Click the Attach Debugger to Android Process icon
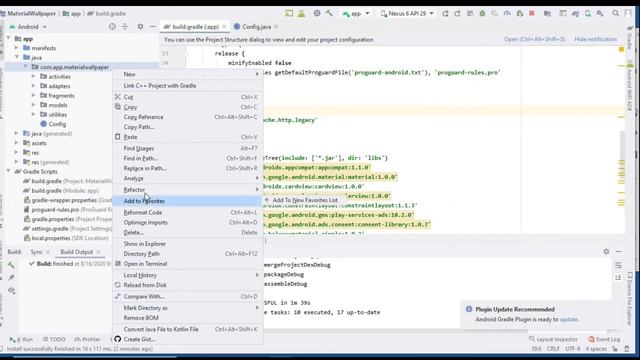 520,13
